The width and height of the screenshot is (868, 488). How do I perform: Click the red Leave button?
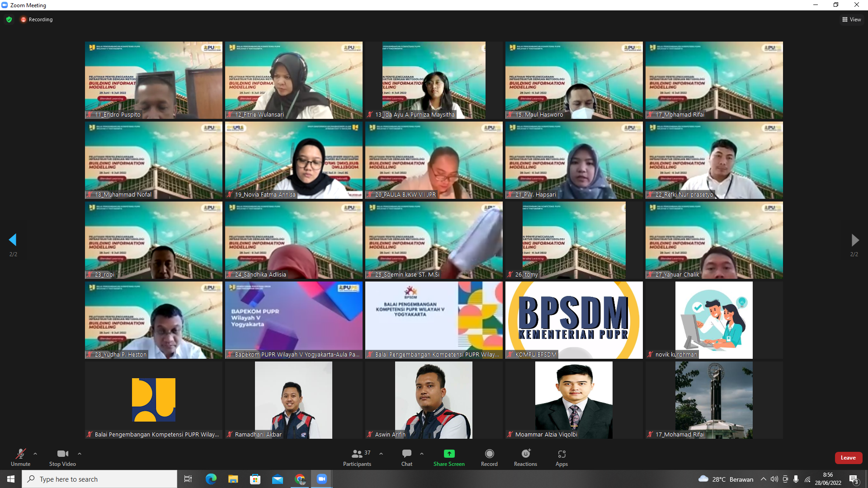pyautogui.click(x=848, y=458)
